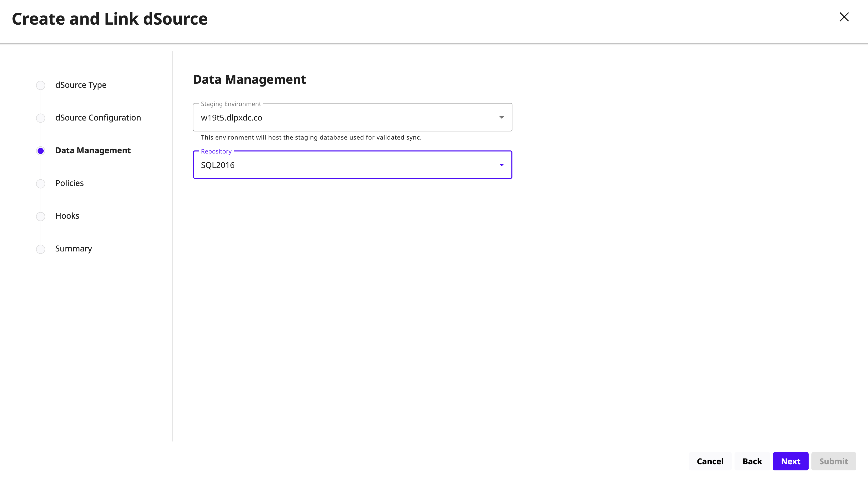The height and width of the screenshot is (477, 868).
Task: Click the Policies step circle
Action: point(40,184)
